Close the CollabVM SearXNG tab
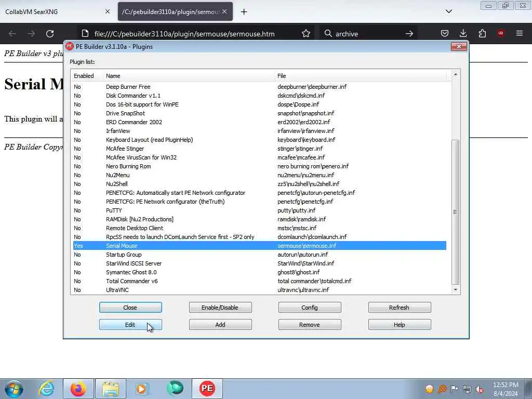This screenshot has height=399, width=532. tap(107, 11)
